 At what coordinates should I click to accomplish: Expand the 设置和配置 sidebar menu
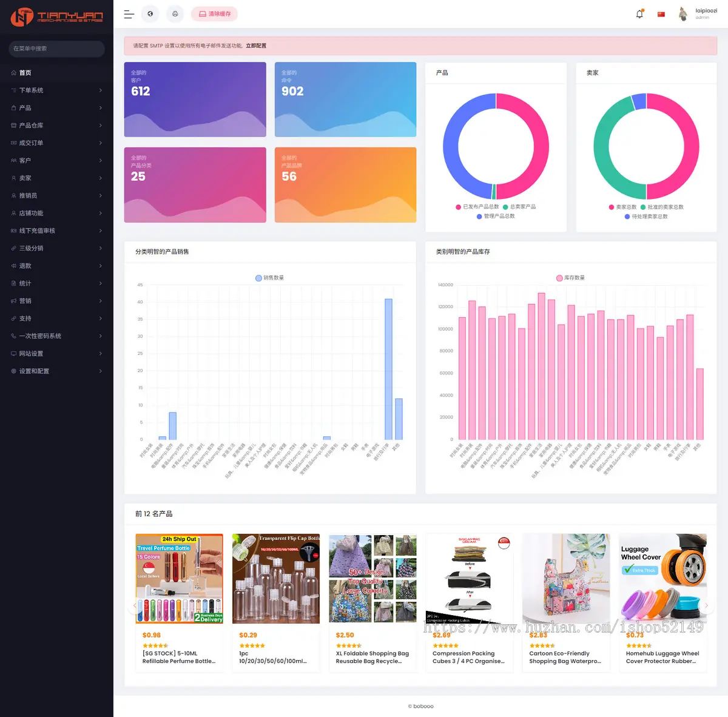click(x=56, y=371)
